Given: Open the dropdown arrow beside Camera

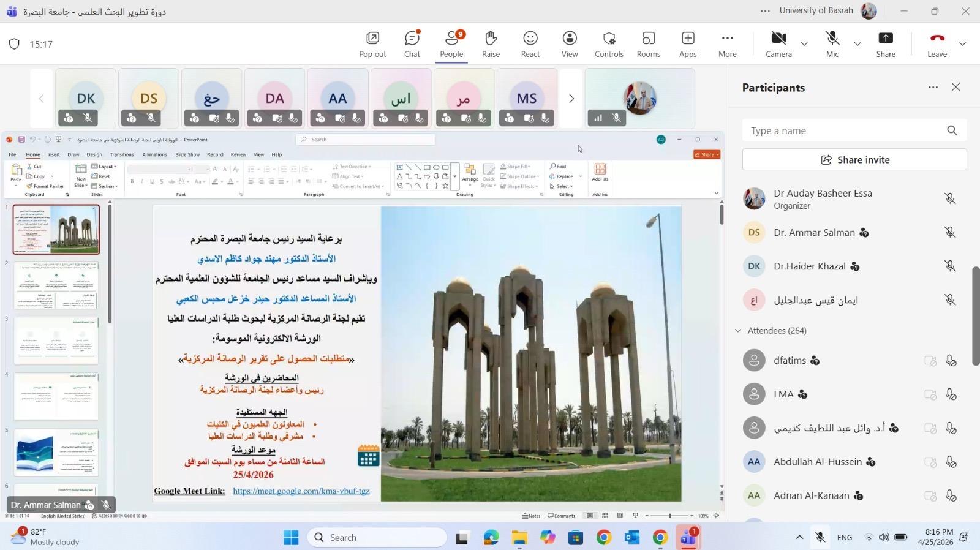Looking at the screenshot, I should click(x=804, y=44).
